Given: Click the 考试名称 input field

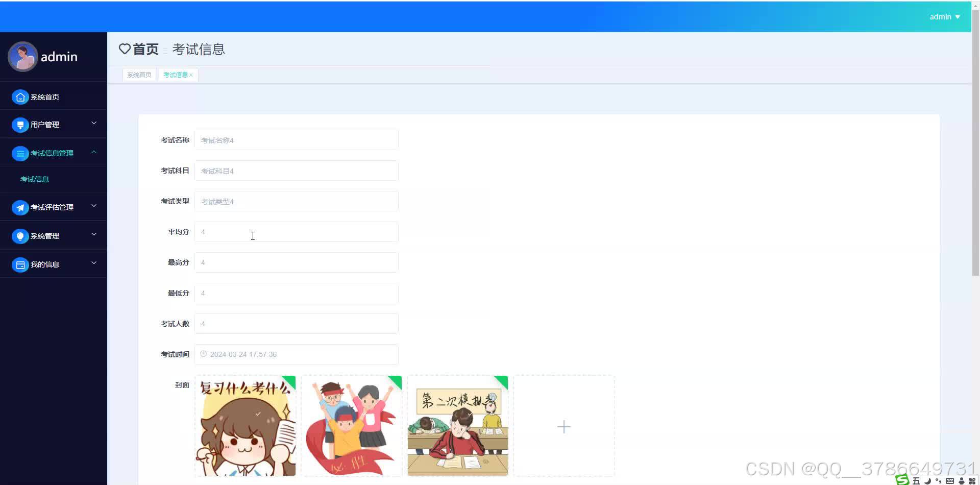Looking at the screenshot, I should pos(297,140).
